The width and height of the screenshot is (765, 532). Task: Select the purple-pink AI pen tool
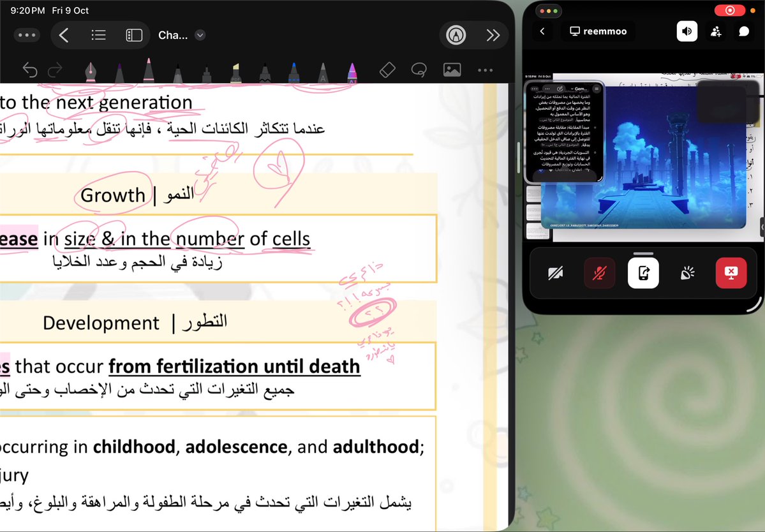352,73
